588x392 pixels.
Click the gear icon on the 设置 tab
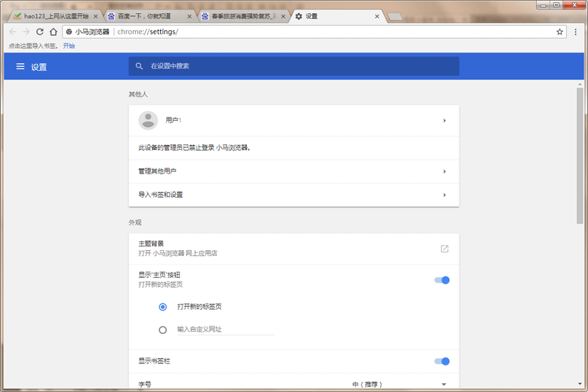298,16
